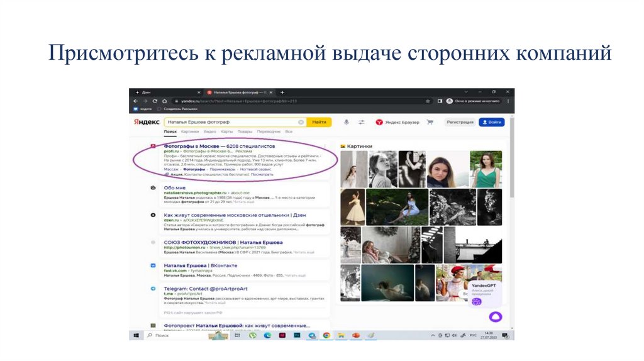Open the YandexGPT promo card

click(484, 294)
